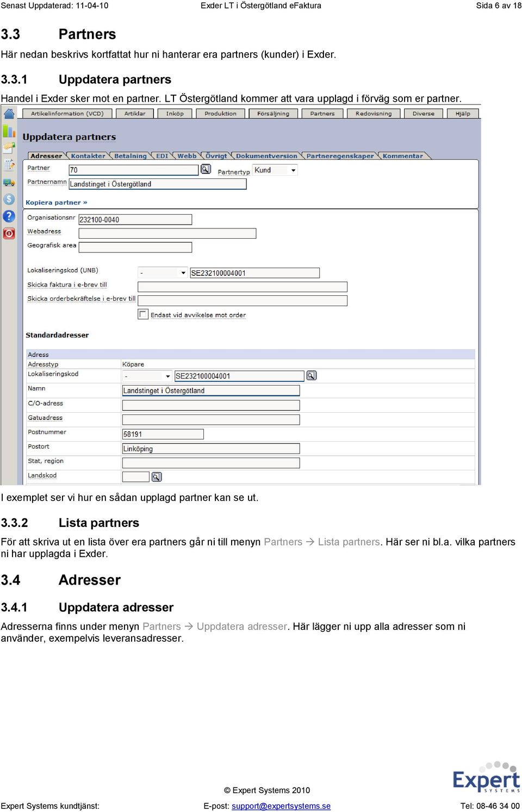
Task: Click the 'Stat, region' input field
Action: pyautogui.click(x=211, y=463)
